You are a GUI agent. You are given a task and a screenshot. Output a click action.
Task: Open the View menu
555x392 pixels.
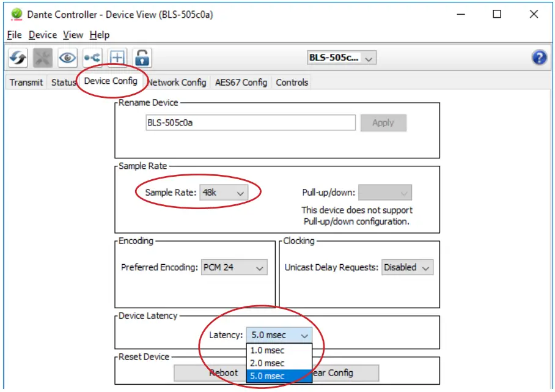(x=73, y=35)
